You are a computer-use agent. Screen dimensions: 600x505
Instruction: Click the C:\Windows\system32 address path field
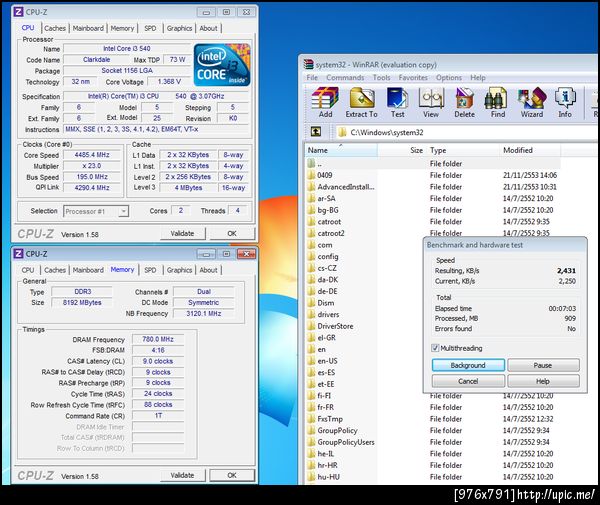coord(466,132)
